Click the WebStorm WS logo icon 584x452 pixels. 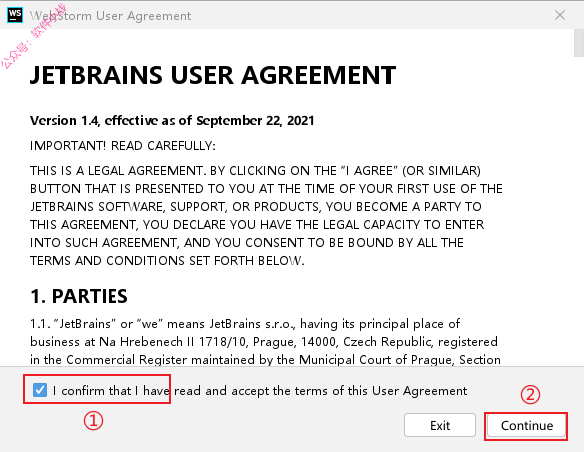[15, 15]
